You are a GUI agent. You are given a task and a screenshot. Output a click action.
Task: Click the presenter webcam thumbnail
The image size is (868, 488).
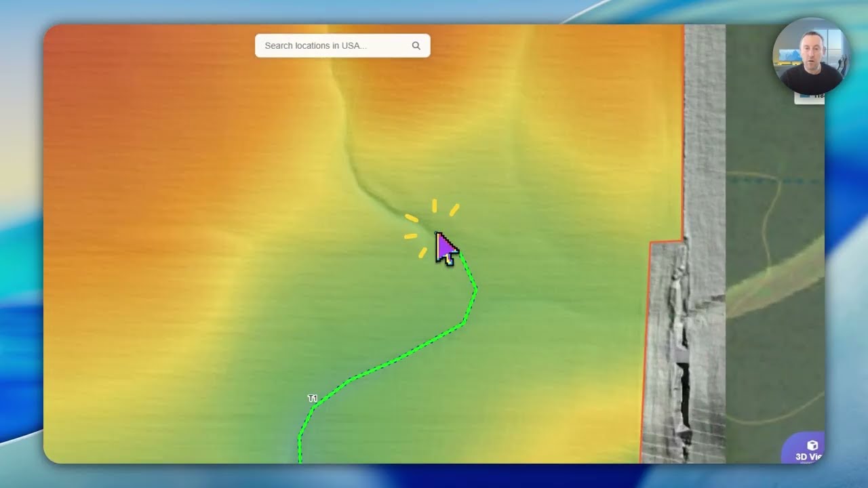(x=811, y=56)
